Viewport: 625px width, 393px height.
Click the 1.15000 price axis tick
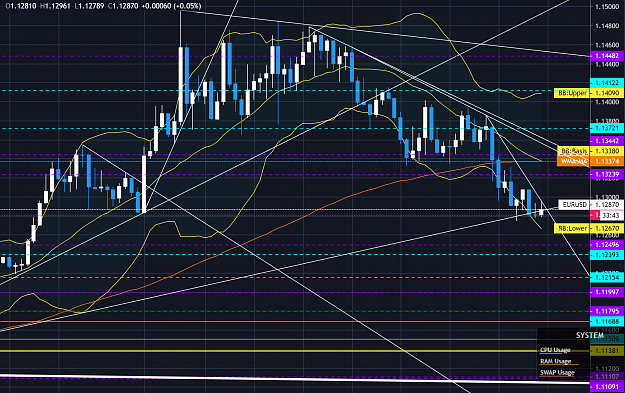(x=607, y=6)
